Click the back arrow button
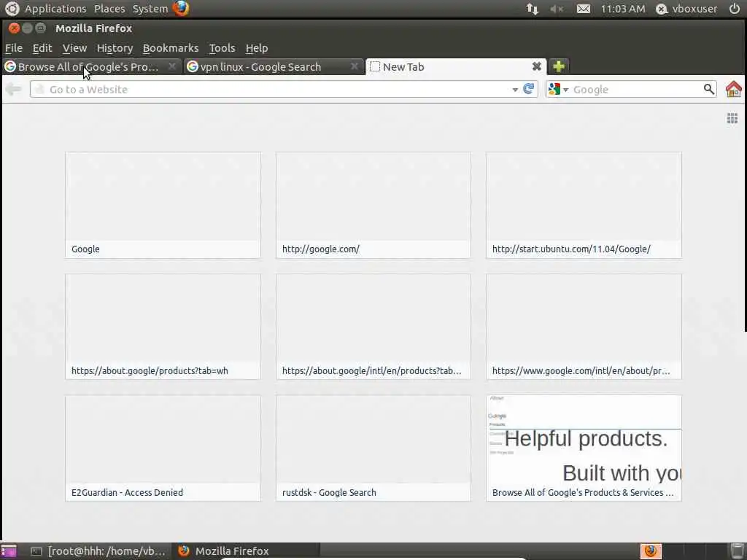Image resolution: width=747 pixels, height=560 pixels. [x=14, y=89]
